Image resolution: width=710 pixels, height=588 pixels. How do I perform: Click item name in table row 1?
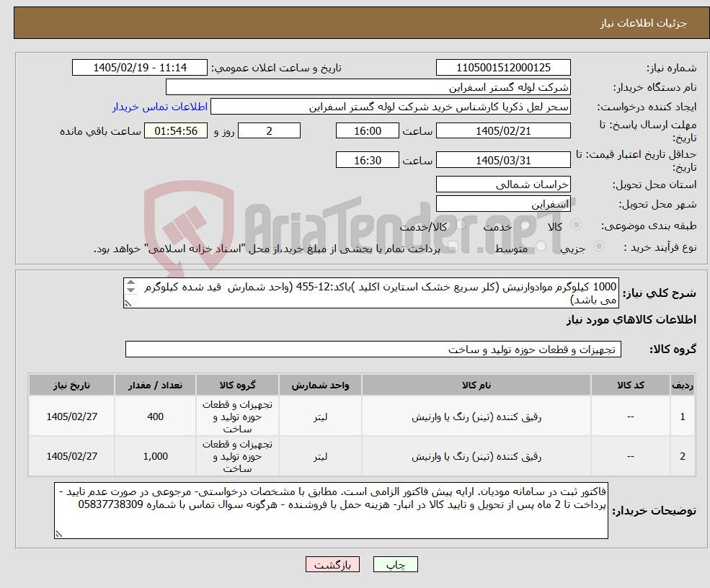[x=476, y=417]
